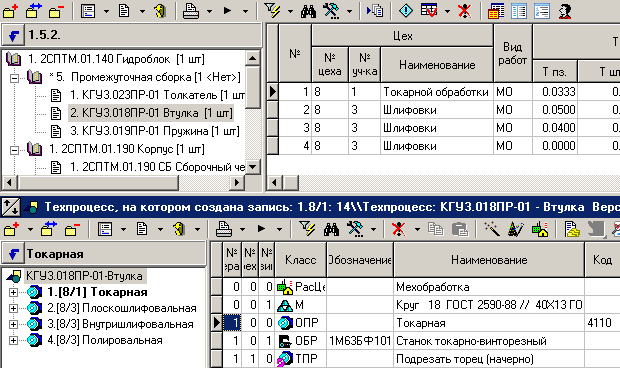Screen dimensions: 620x368
Task: Expand the 1.[8/1] Токарная operation node
Action: [x=13, y=293]
